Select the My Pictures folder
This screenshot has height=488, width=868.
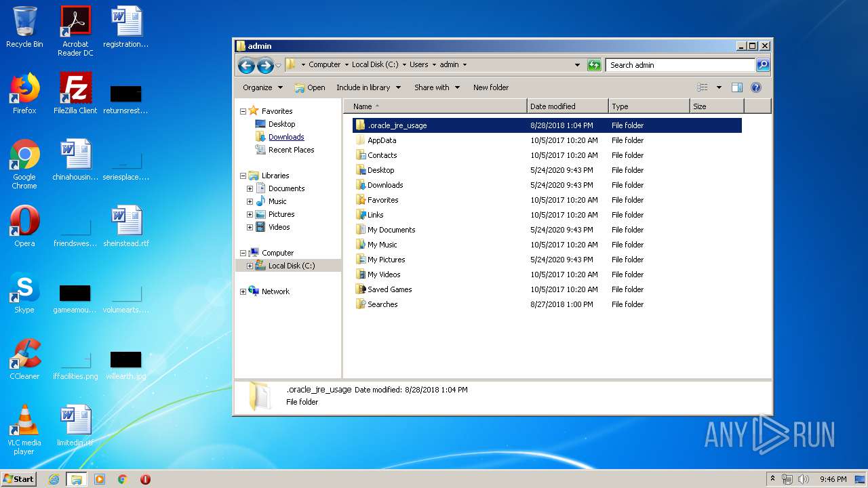[x=386, y=260]
